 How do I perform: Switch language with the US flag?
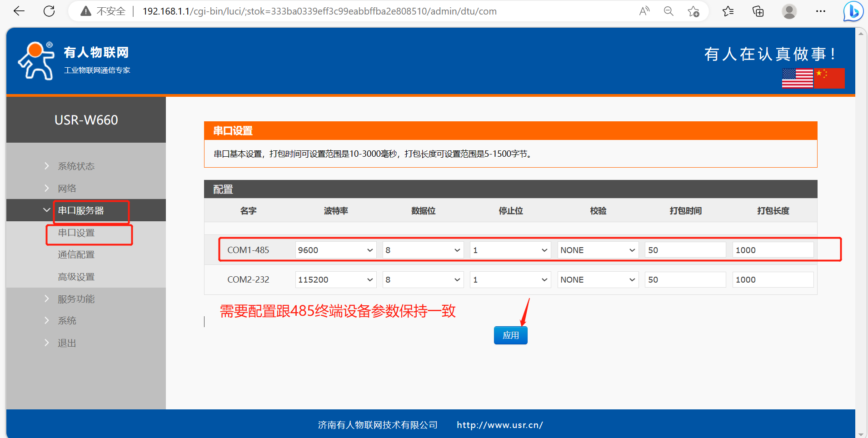797,78
